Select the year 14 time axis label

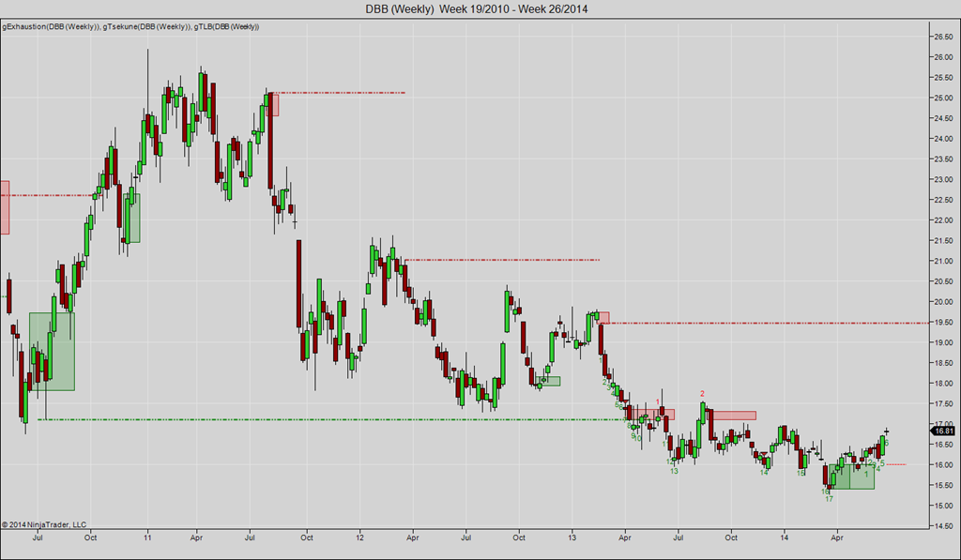[x=784, y=537]
